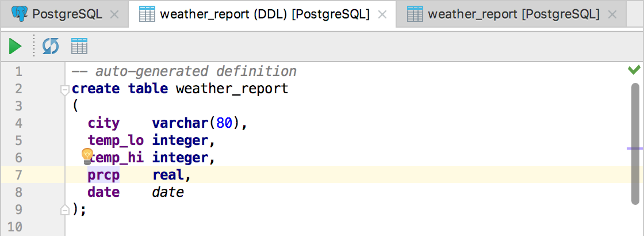Click the 'real' data type

[167, 176]
